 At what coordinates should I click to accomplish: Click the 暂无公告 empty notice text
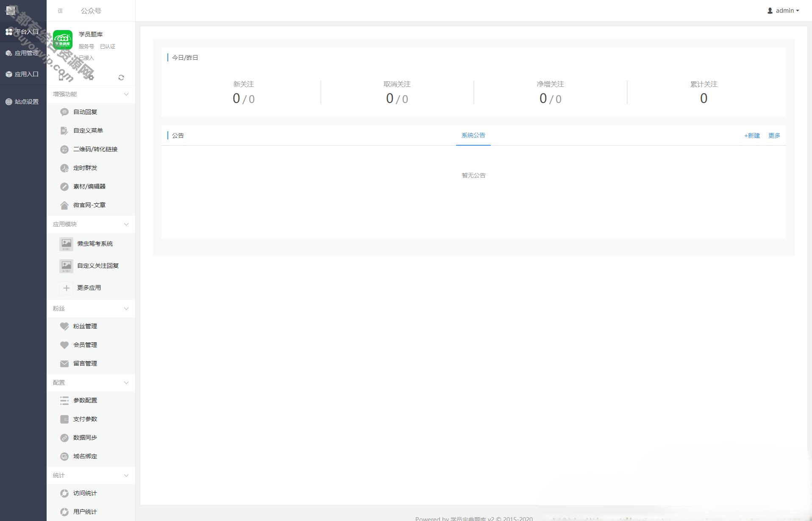point(474,175)
